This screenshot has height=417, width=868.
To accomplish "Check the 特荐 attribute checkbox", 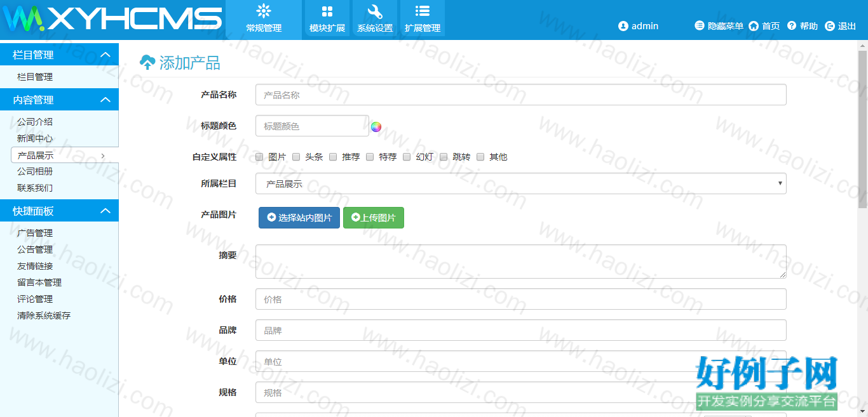I will pyautogui.click(x=370, y=157).
